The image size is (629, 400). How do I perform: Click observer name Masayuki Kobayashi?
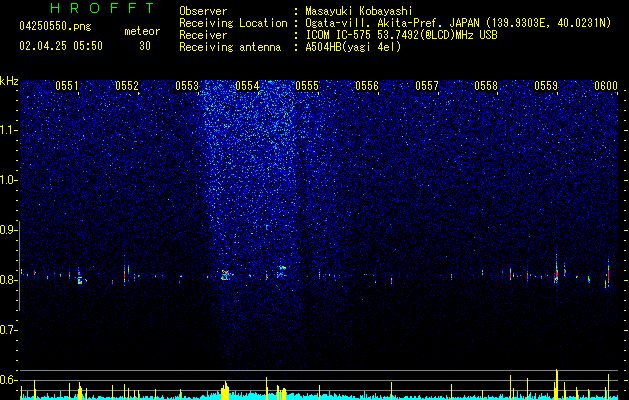tap(359, 11)
